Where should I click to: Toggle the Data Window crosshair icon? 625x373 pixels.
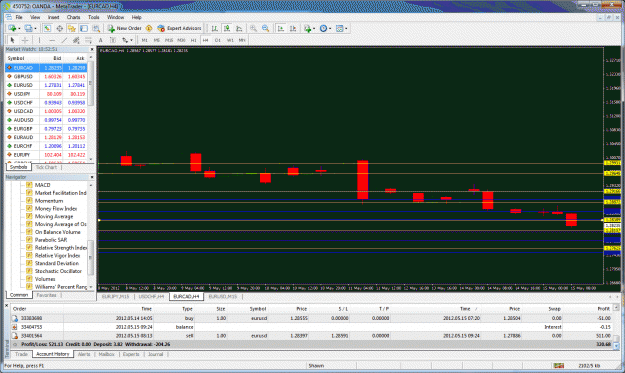pos(59,28)
